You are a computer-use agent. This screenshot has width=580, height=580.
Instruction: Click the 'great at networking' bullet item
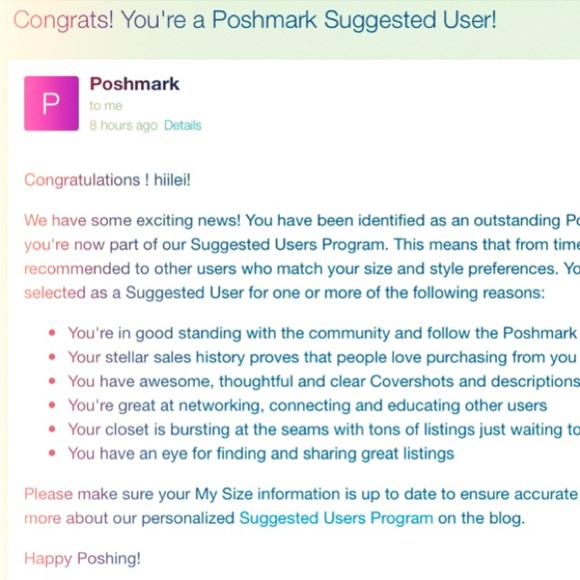click(307, 405)
